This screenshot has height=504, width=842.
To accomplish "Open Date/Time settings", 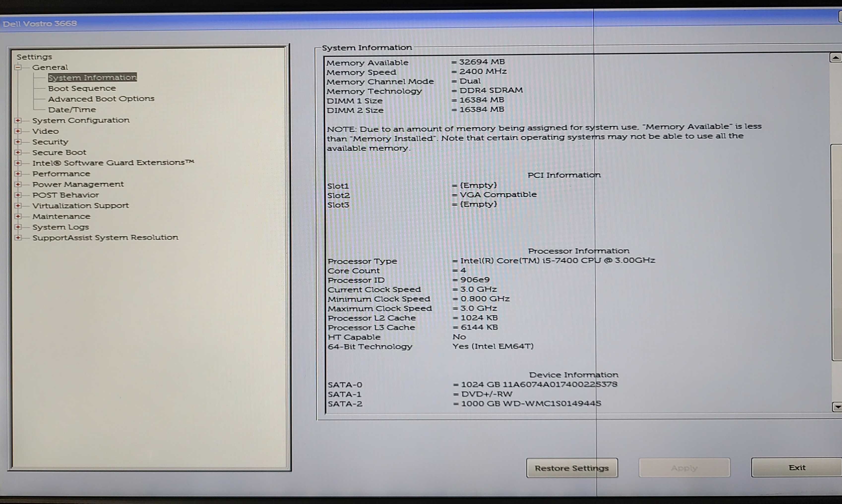I will 72,110.
